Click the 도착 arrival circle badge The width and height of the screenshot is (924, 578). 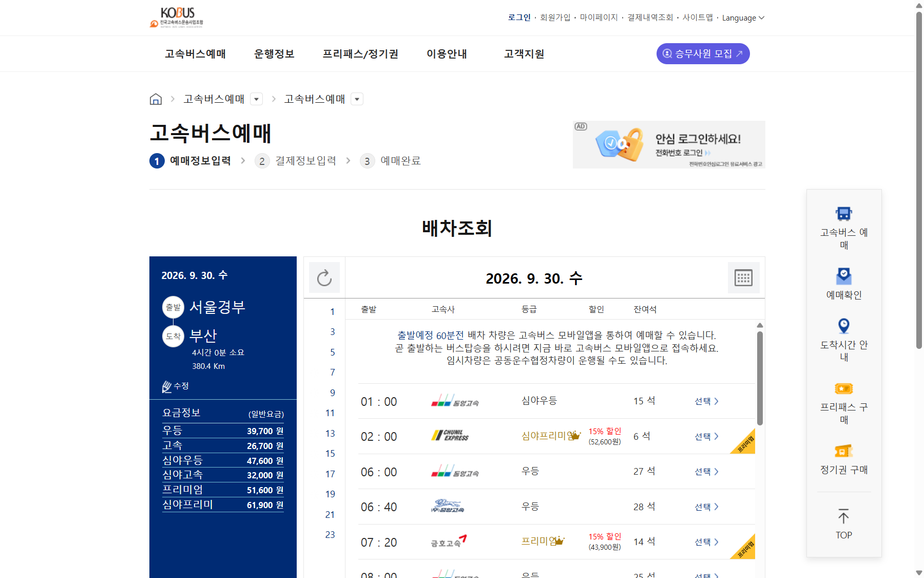click(173, 336)
